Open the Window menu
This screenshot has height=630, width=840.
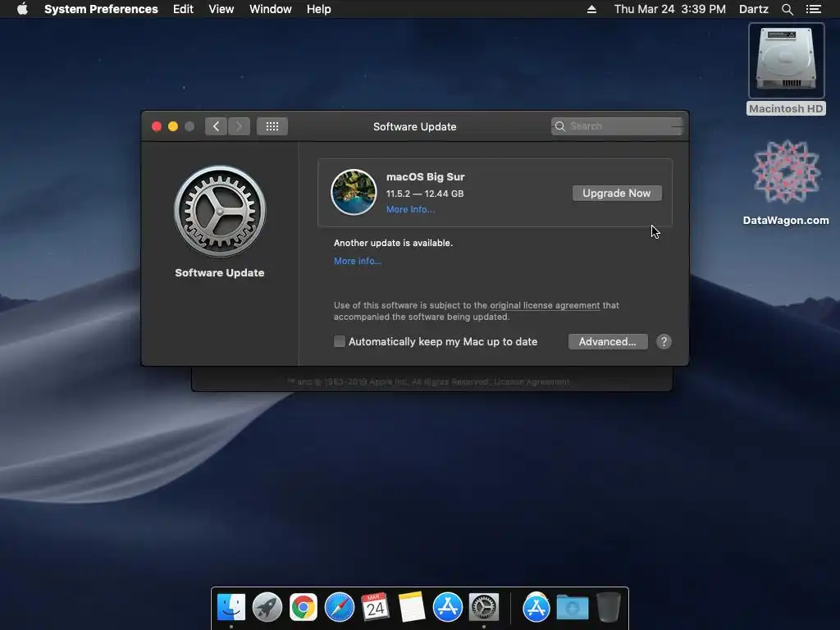coord(271,9)
